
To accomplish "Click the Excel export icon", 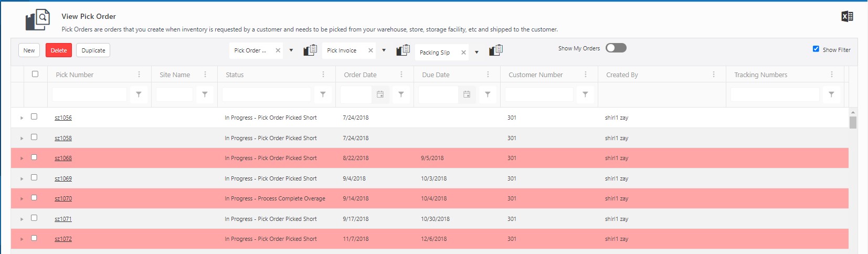I will coord(846,17).
